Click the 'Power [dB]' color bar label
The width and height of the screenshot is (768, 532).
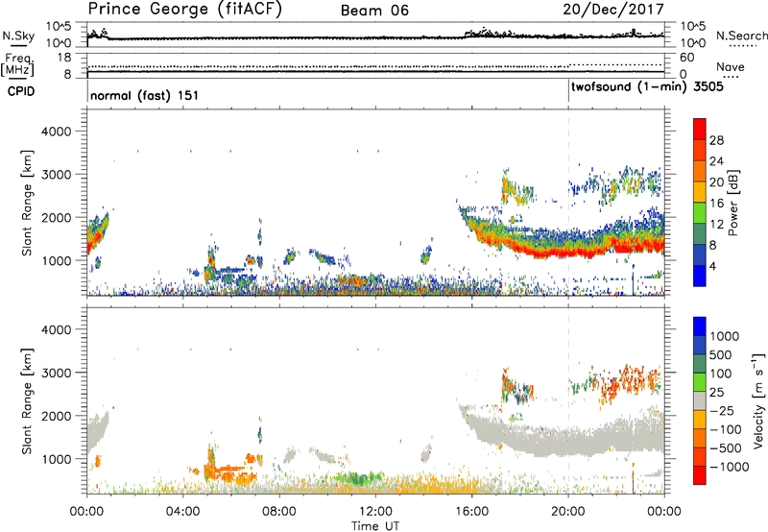[x=733, y=203]
